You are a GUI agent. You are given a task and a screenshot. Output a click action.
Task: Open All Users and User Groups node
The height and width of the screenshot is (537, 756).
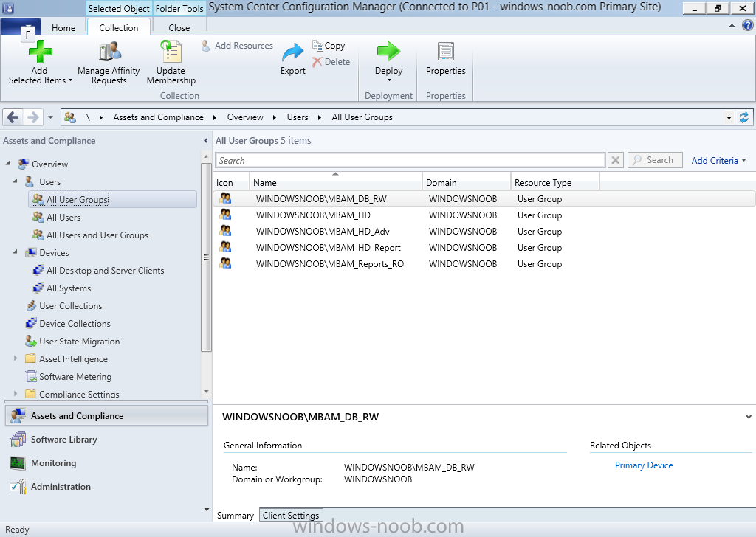(91, 235)
